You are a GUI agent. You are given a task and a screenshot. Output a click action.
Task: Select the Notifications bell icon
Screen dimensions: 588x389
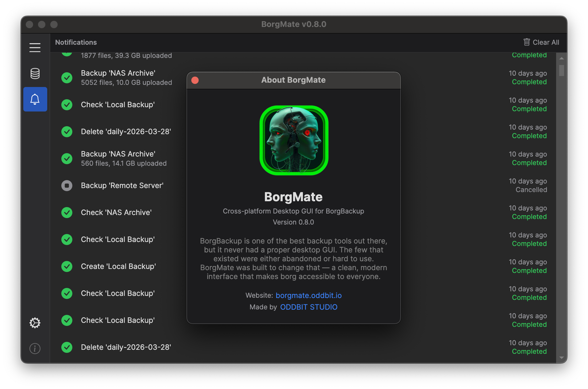tap(35, 99)
